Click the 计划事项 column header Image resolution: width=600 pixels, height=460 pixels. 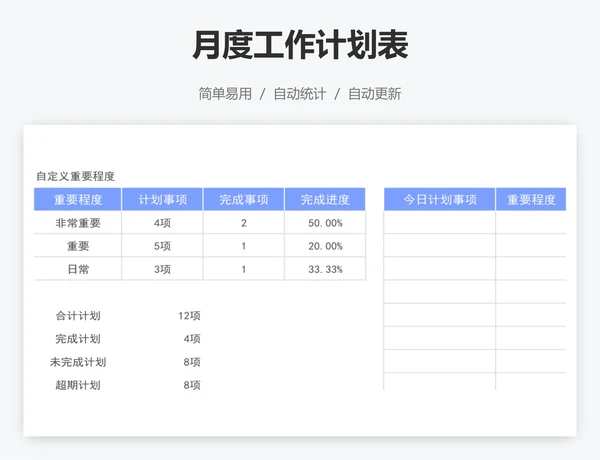pos(162,199)
